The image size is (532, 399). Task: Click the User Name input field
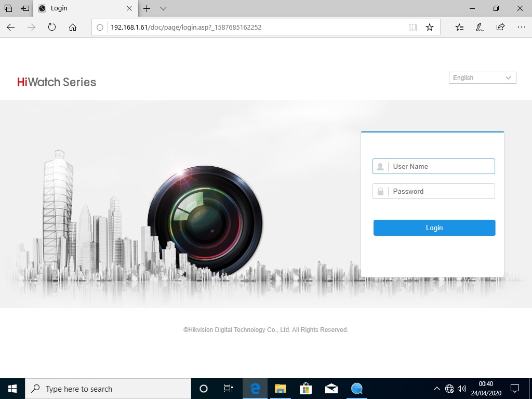pyautogui.click(x=442, y=166)
